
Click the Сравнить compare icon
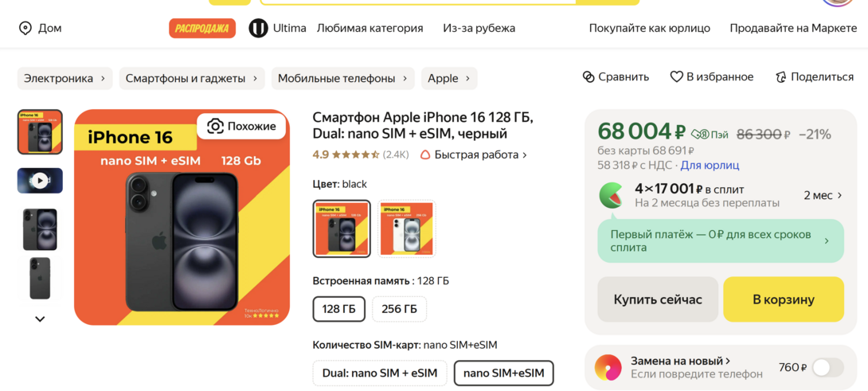pyautogui.click(x=588, y=77)
